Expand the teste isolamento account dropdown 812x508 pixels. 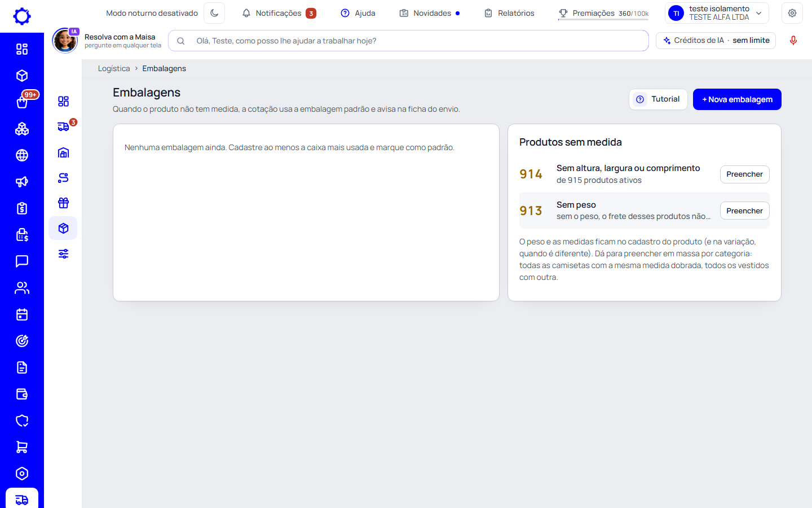tap(717, 13)
